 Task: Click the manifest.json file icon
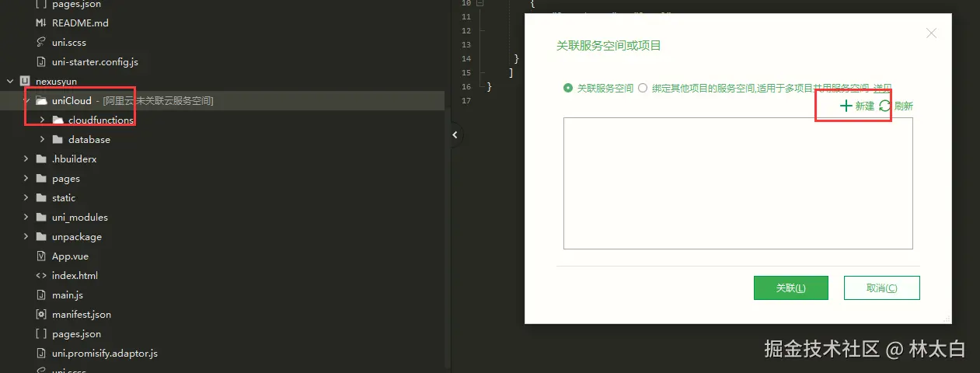click(x=41, y=314)
